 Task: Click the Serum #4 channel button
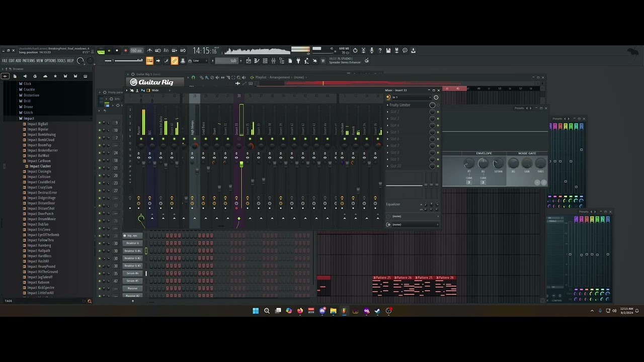coord(132,274)
